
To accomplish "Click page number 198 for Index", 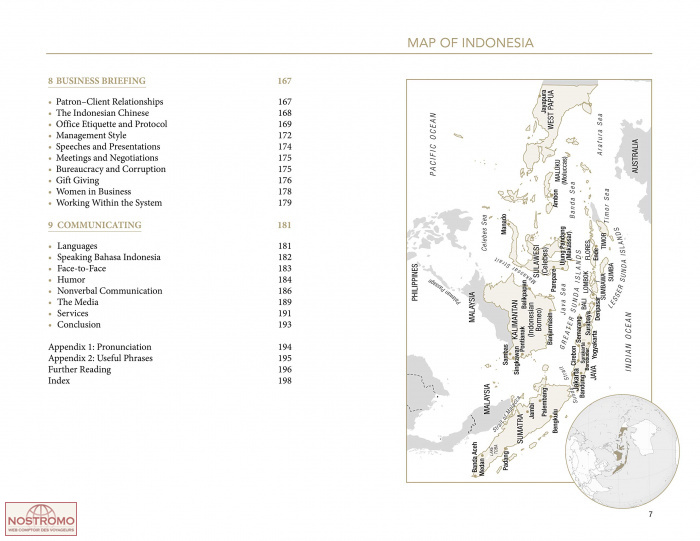I will pos(284,381).
